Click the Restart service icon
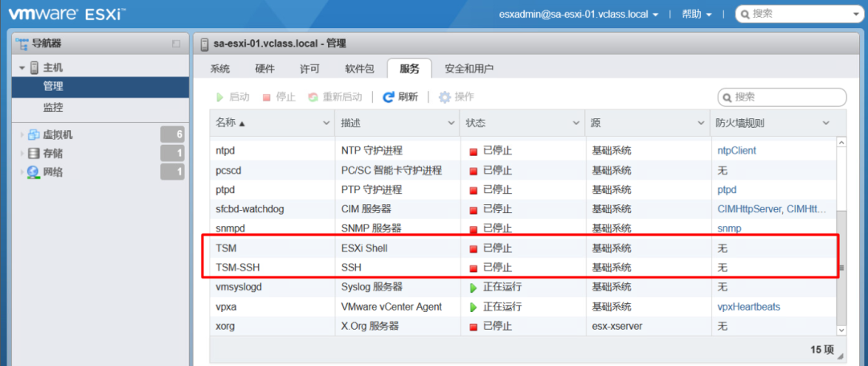The height and width of the screenshot is (366, 868). 313,97
